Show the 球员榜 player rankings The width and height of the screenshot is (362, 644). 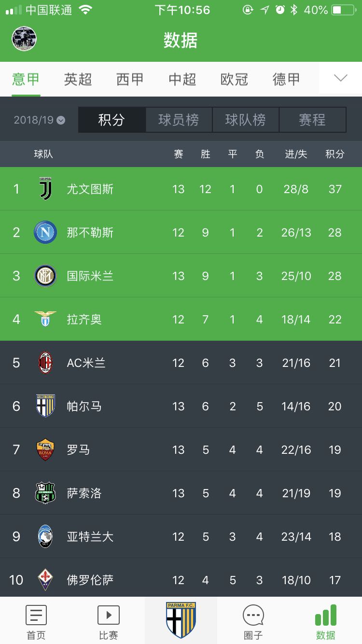point(179,120)
